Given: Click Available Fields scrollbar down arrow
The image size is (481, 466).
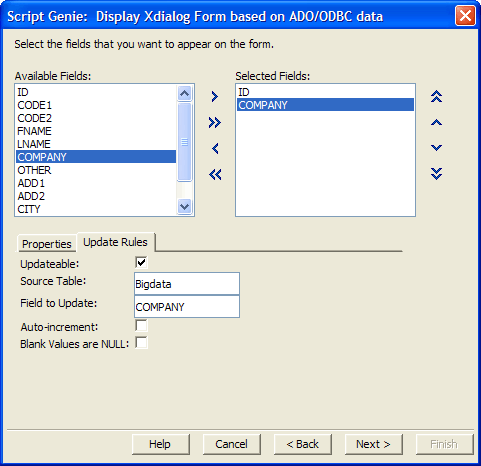Looking at the screenshot, I should click(x=184, y=207).
